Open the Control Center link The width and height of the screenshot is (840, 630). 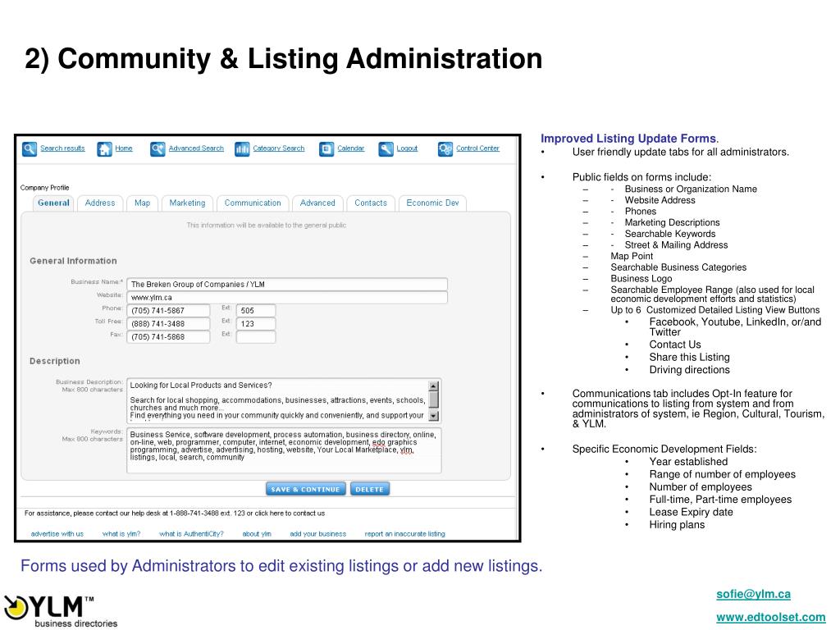(x=478, y=148)
